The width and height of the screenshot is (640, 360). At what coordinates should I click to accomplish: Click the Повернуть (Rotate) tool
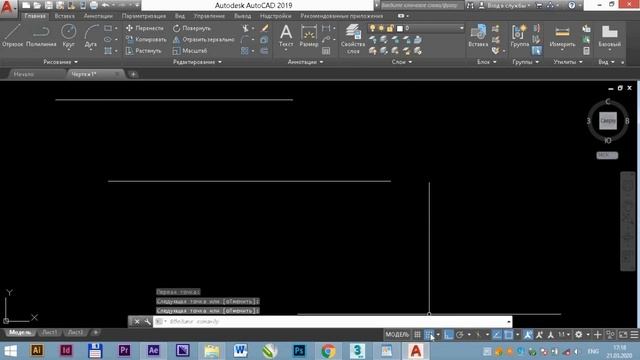pos(191,28)
